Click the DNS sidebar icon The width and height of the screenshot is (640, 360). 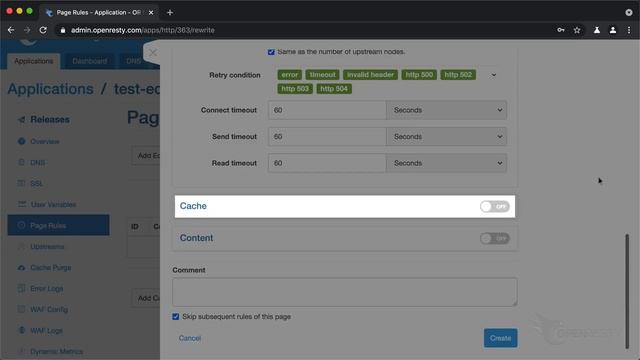(x=22, y=162)
